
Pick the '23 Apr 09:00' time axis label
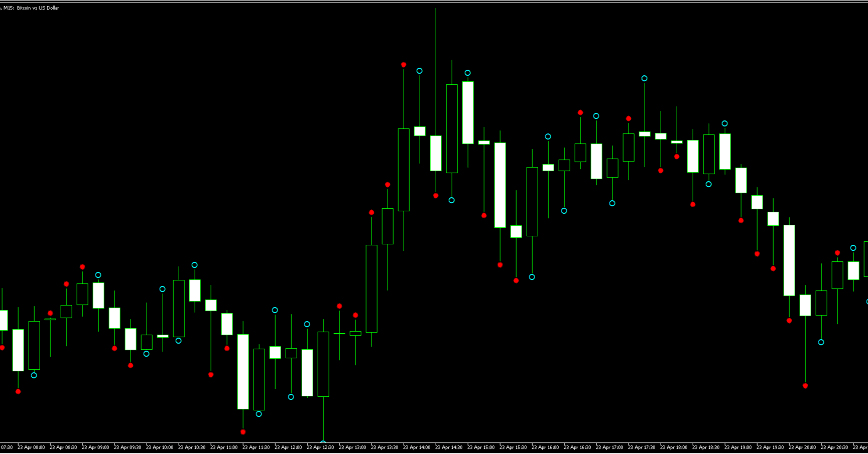click(95, 447)
